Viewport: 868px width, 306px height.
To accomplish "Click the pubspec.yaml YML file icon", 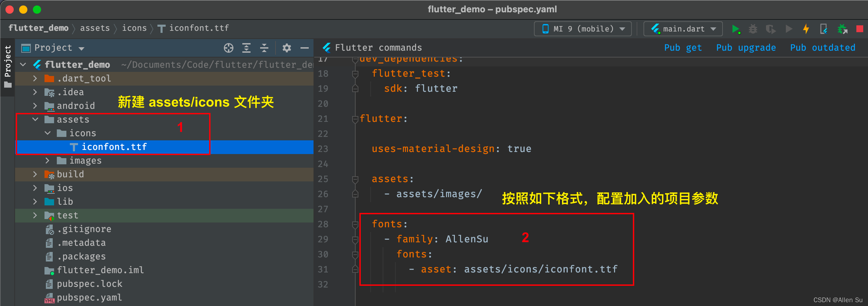I will [x=49, y=298].
